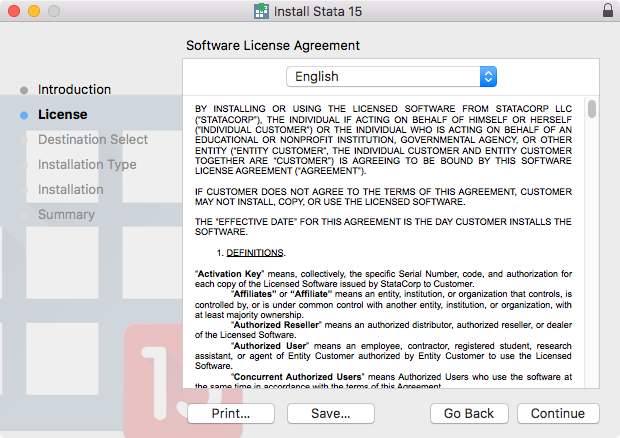The image size is (620, 438).
Task: Click the Save... button
Action: coord(331,413)
